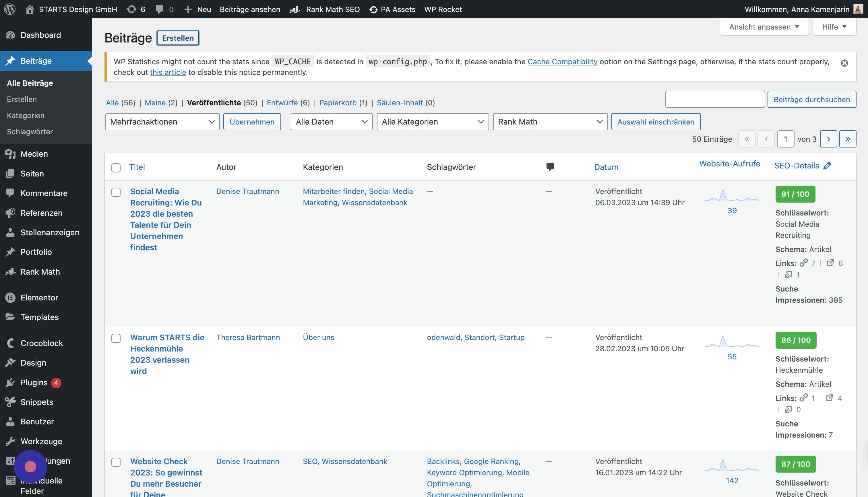Click the updates icon showing 6
Screen dimensions: 868x497
131,9
